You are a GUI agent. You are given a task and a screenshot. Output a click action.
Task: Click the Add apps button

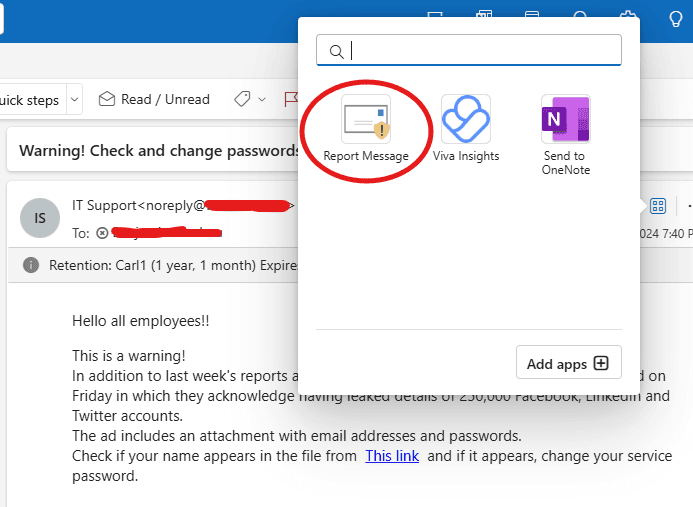point(568,364)
